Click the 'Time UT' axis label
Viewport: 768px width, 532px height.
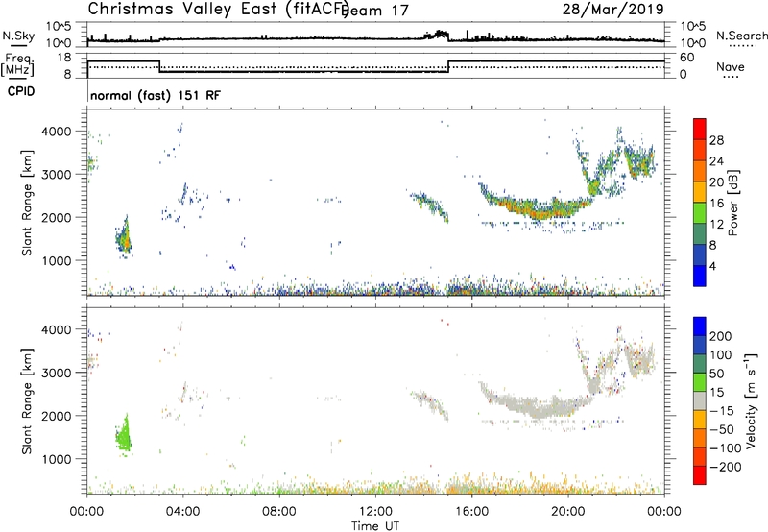click(x=375, y=526)
